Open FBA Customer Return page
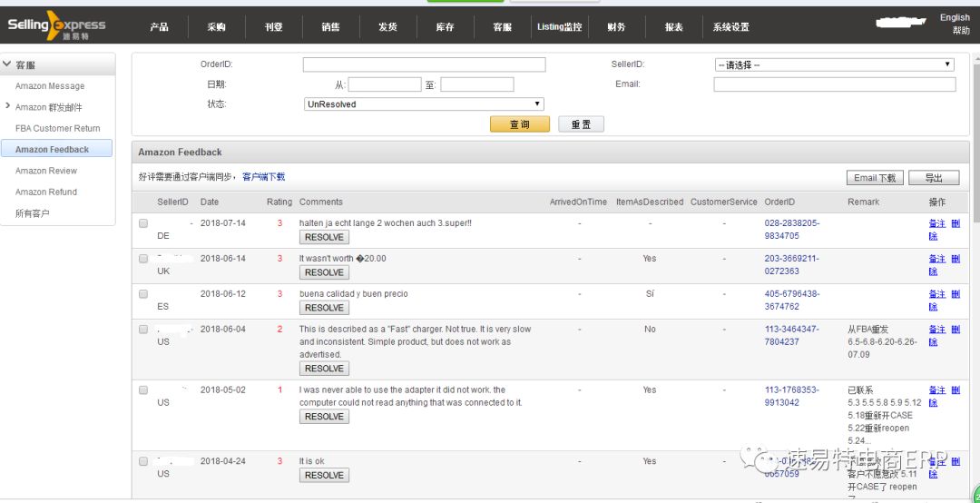Viewport: 980px width, 503px height. point(57,128)
